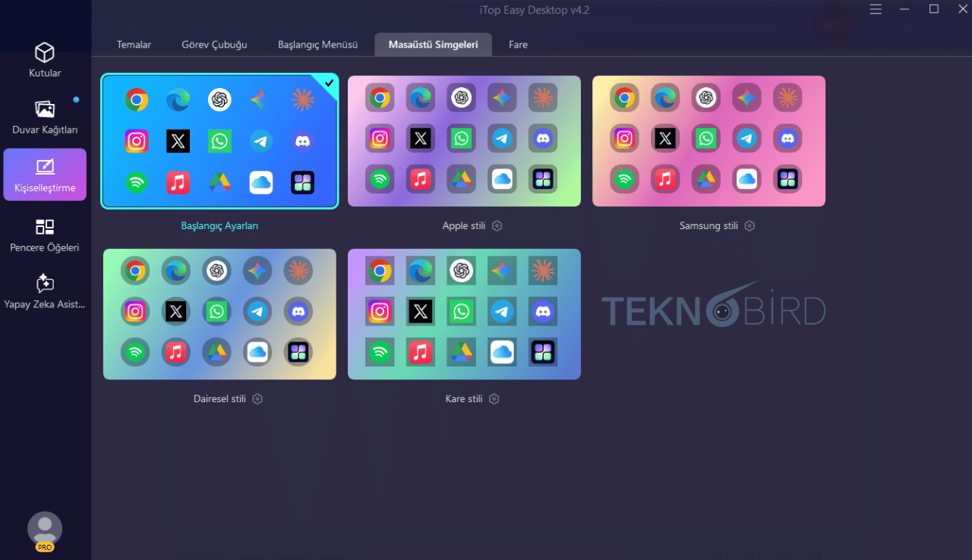972x560 pixels.
Task: Select Kişiselleştirme in the sidebar
Action: click(45, 175)
